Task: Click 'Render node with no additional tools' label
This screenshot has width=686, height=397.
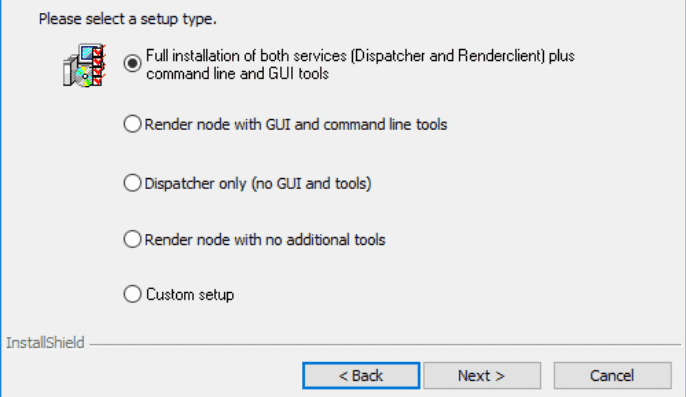Action: click(x=265, y=240)
